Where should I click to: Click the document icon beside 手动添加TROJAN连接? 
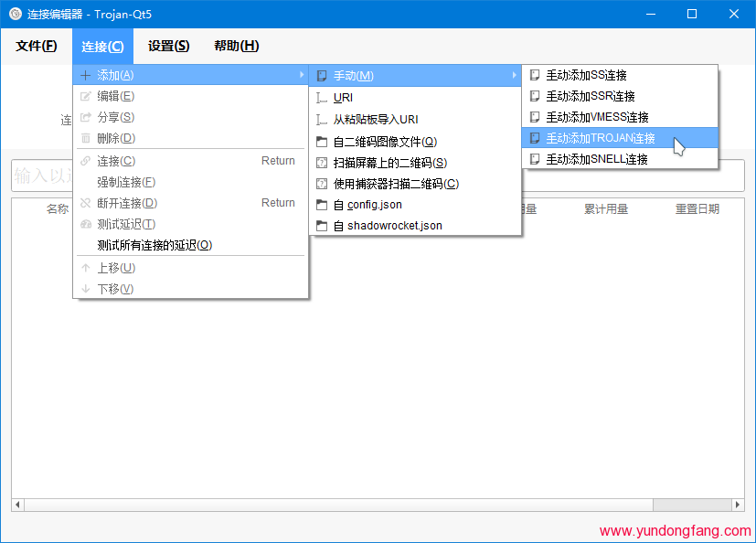coord(535,138)
